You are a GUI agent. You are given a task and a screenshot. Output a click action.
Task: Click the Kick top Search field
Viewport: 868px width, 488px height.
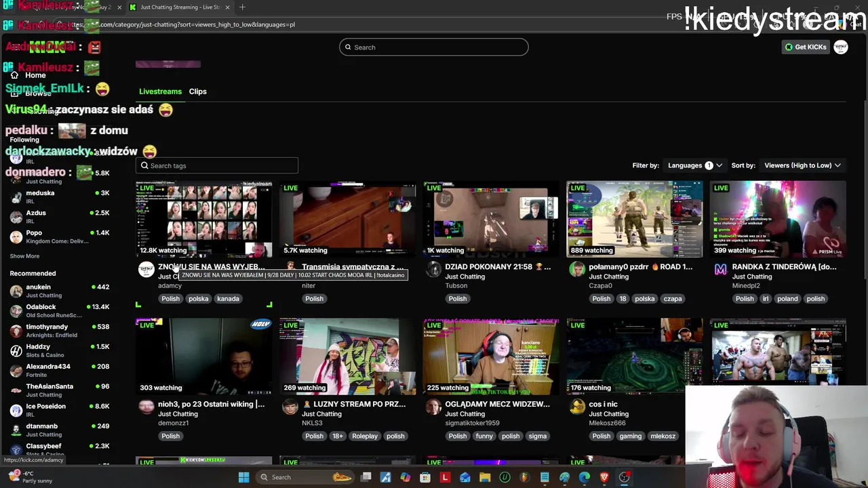pyautogui.click(x=433, y=47)
